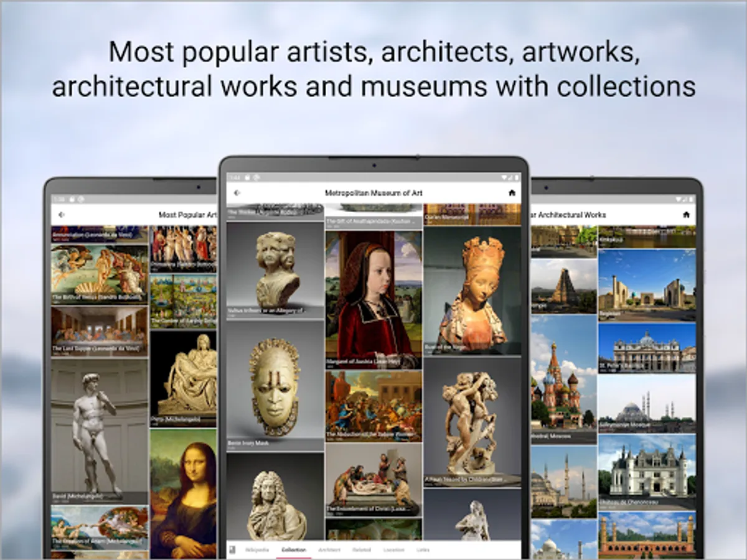Open The Abduction of the Sabine Women
The image size is (747, 560).
[374, 406]
